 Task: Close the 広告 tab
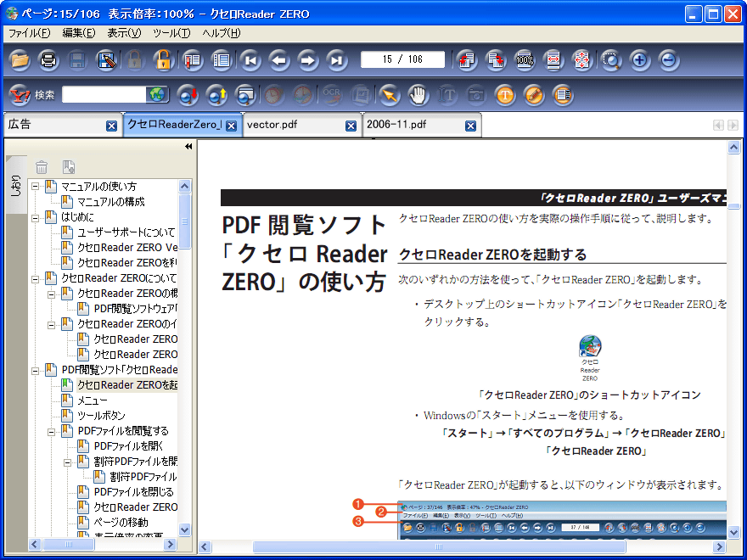[x=111, y=126]
